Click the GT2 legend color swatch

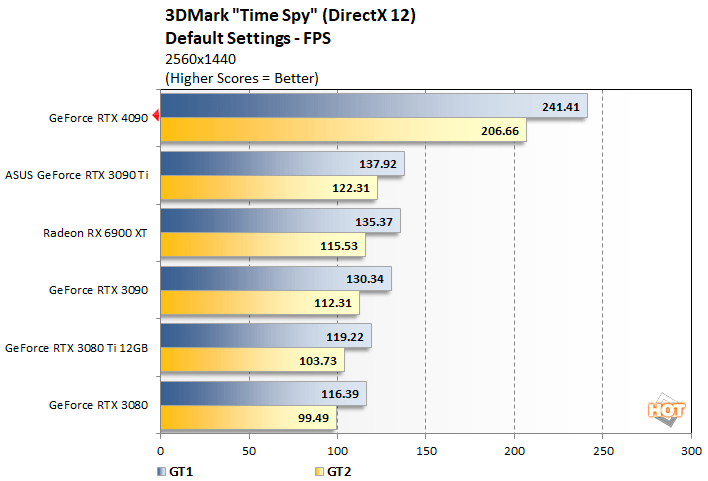[x=319, y=472]
